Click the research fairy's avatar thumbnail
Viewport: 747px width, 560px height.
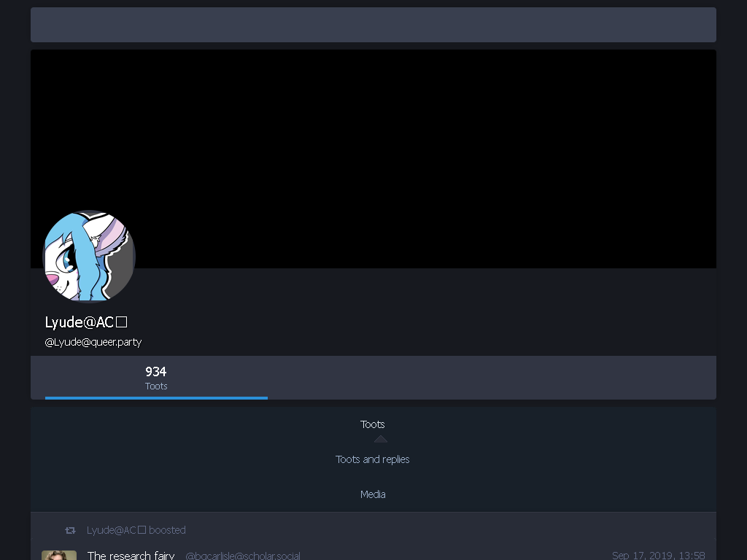click(x=59, y=555)
